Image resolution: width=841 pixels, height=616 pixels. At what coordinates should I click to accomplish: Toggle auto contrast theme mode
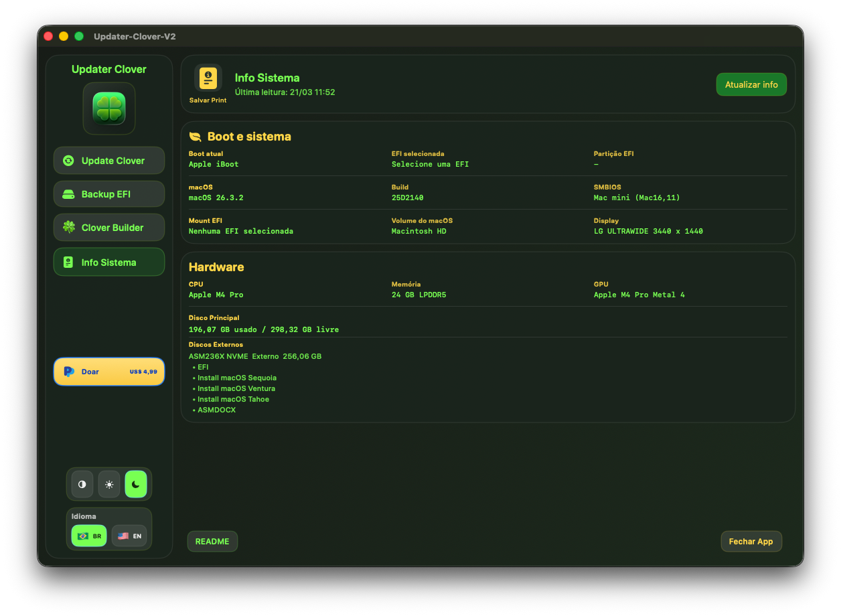click(x=82, y=483)
